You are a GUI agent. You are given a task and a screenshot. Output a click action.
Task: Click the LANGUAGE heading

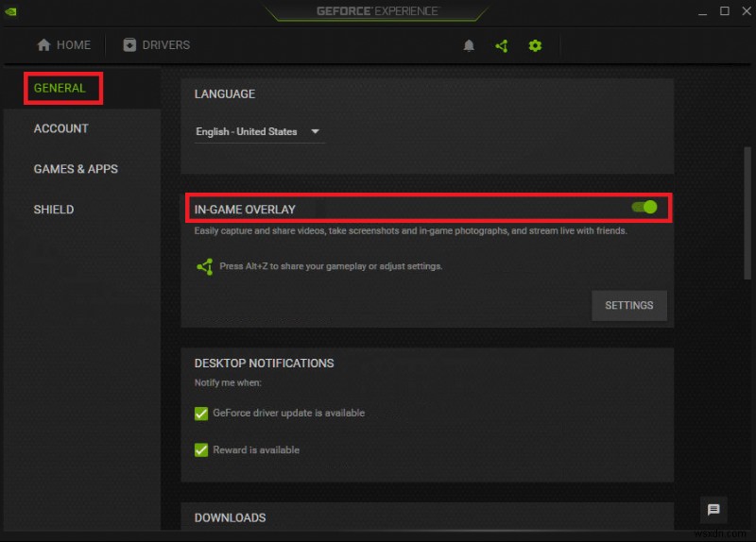225,93
